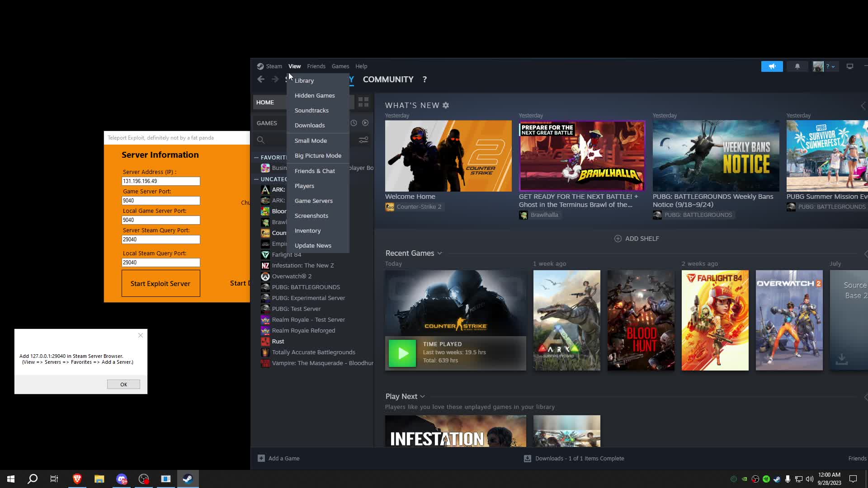Click the What's New settings gear
Image resolution: width=868 pixels, height=488 pixels.
click(x=446, y=105)
